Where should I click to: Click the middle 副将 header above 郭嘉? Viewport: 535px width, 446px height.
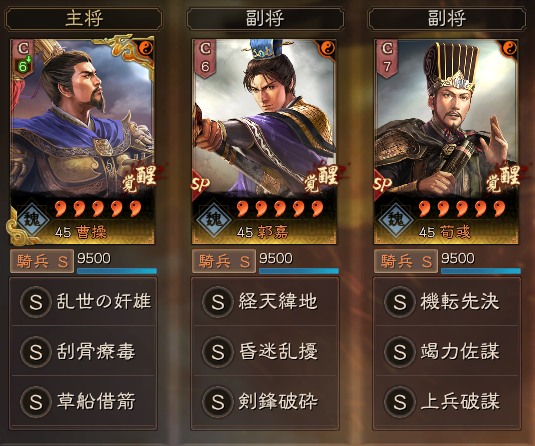coord(265,18)
